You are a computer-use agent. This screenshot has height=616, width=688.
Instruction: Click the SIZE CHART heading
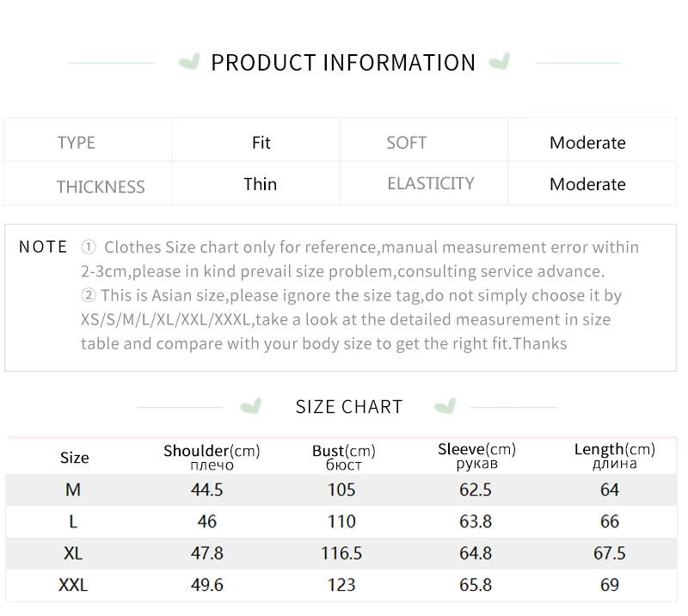(349, 407)
